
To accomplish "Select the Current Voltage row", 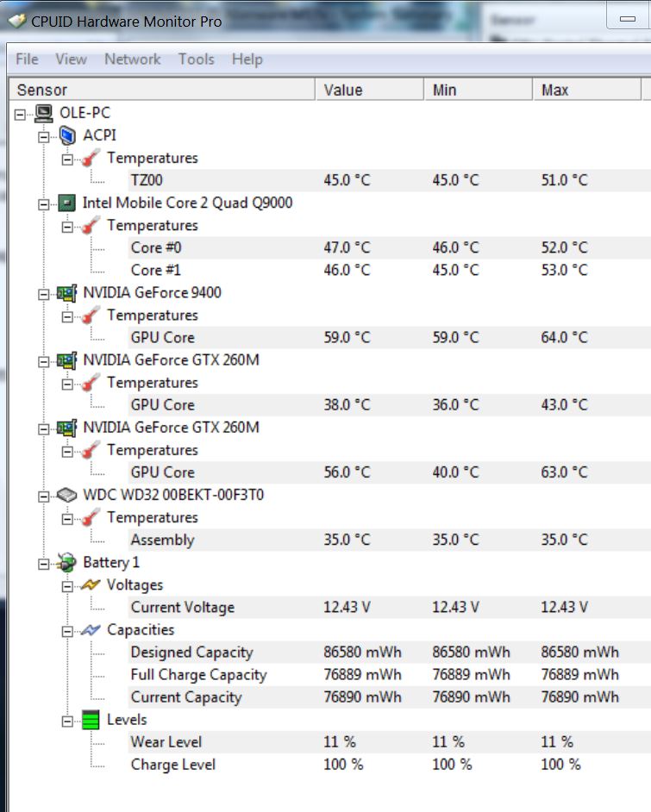I will pos(390,607).
